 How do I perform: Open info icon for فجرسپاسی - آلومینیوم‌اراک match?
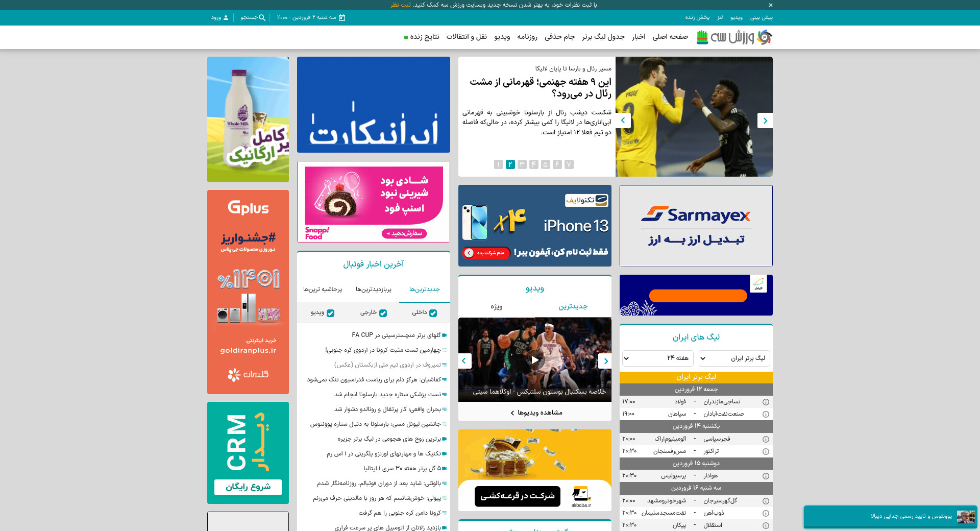tap(766, 439)
